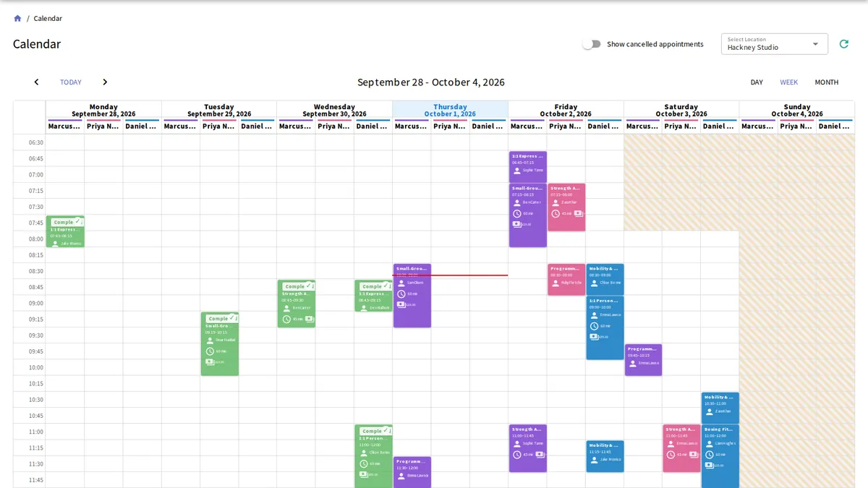Screen dimensions: 868x488
Task: Click the payment icon in Tuesday's Small-Group appointment
Action: point(210,361)
